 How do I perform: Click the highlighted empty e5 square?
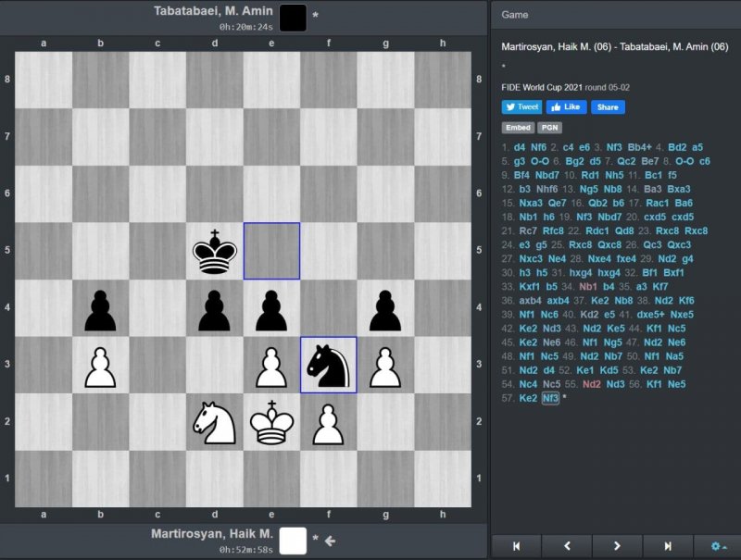(271, 251)
